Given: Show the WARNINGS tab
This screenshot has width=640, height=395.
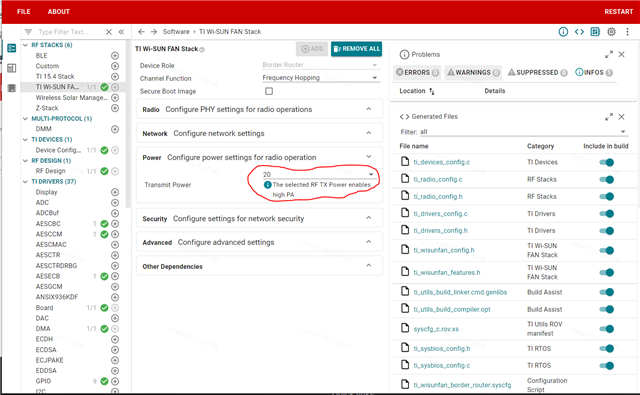Looking at the screenshot, I should (x=473, y=73).
